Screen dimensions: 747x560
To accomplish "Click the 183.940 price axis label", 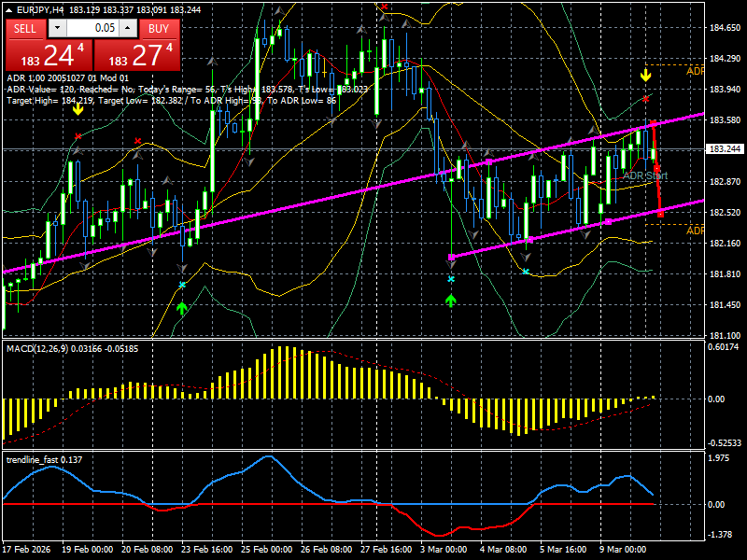I will pos(726,90).
